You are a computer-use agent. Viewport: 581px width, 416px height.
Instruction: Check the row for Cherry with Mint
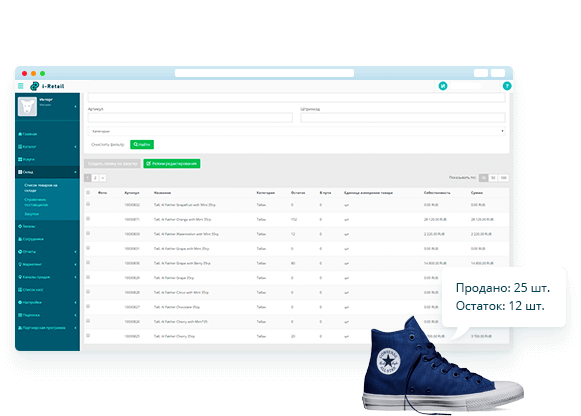pyautogui.click(x=88, y=321)
